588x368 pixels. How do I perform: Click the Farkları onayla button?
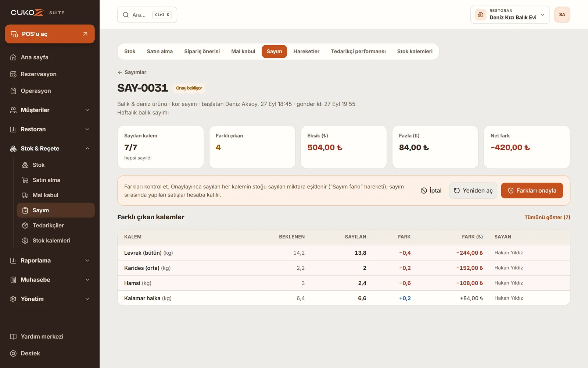(532, 191)
